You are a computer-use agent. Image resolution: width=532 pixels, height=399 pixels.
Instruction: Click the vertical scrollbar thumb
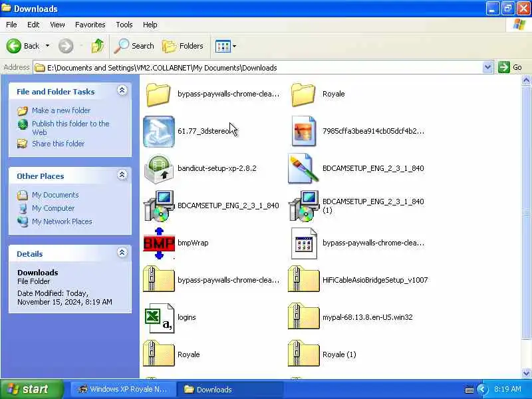pyautogui.click(x=526, y=213)
